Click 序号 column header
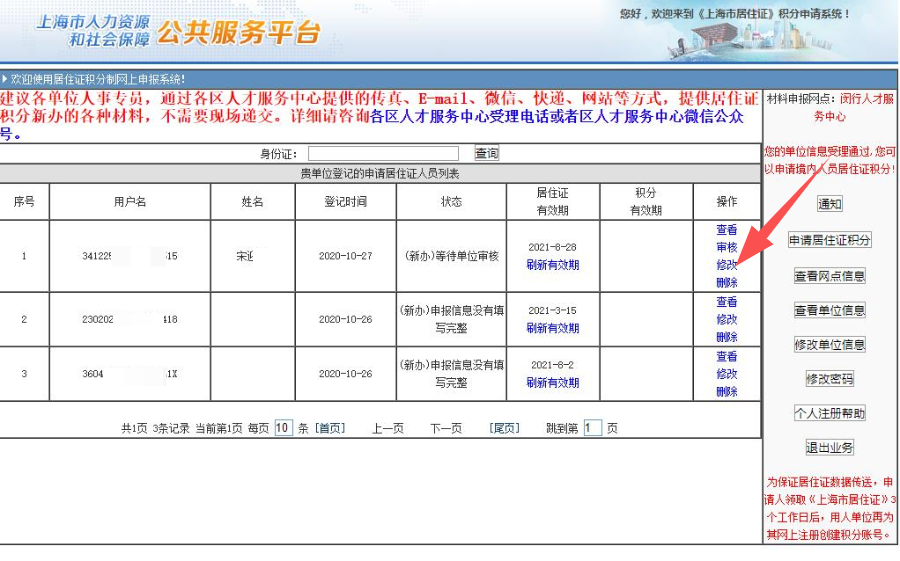The height and width of the screenshot is (561, 900). pos(24,202)
